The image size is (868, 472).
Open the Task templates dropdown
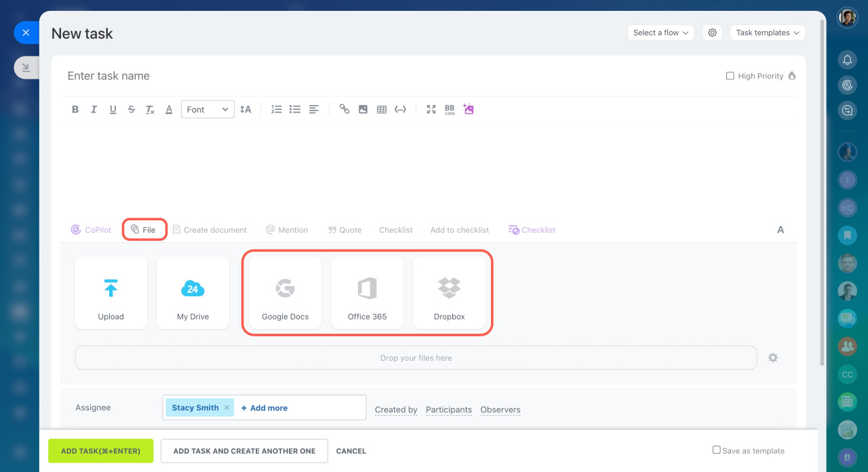[x=768, y=33]
